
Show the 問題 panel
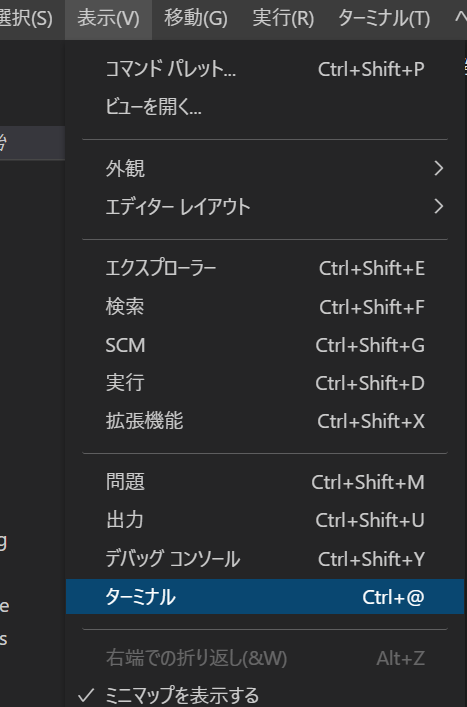pos(265,482)
